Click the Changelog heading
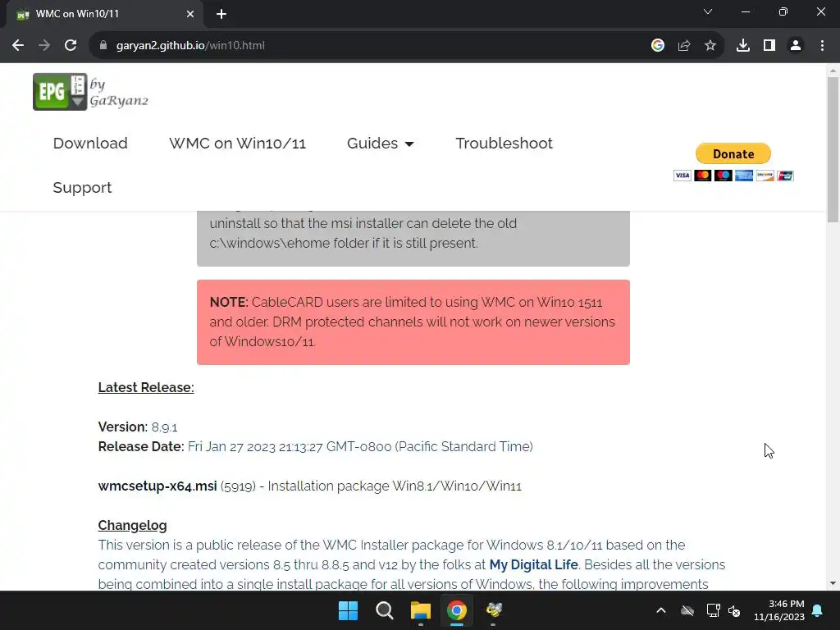Image resolution: width=840 pixels, height=630 pixels. tap(132, 525)
